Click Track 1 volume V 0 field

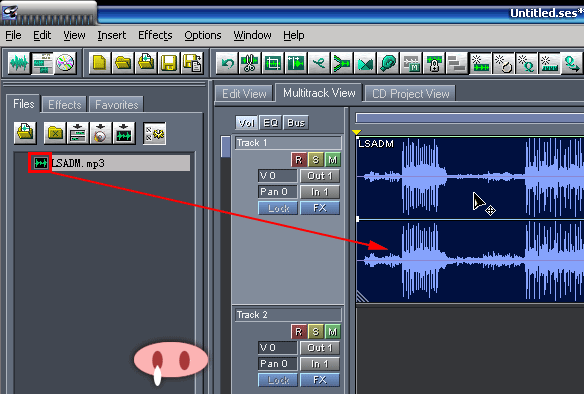click(x=277, y=176)
